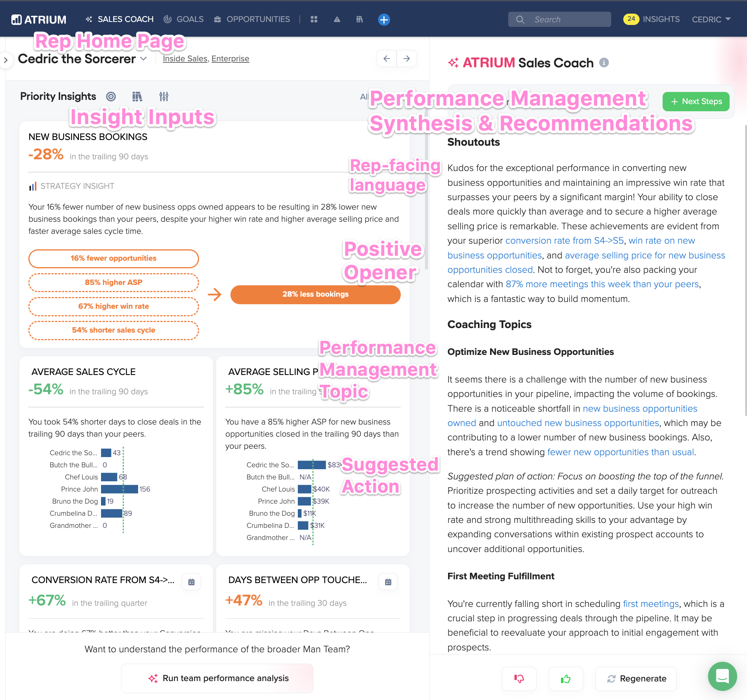Expand the collapsed left sidebar chevron
747x700 pixels.
pyautogui.click(x=6, y=60)
